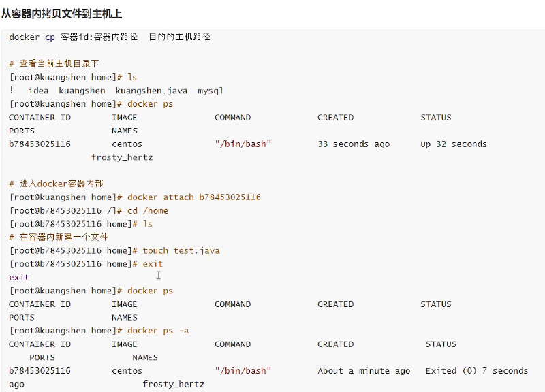Click the "Exited (0) 7 seconds" status value

(477, 371)
